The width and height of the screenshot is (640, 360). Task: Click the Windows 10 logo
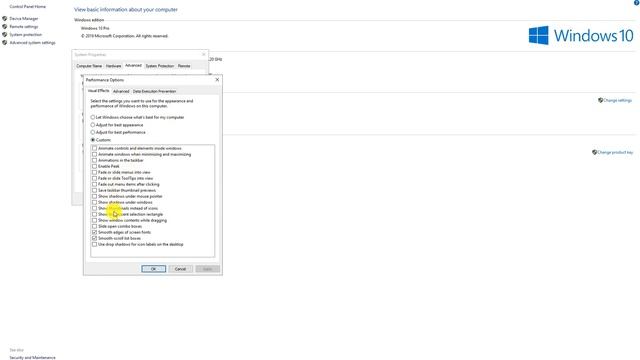click(581, 36)
